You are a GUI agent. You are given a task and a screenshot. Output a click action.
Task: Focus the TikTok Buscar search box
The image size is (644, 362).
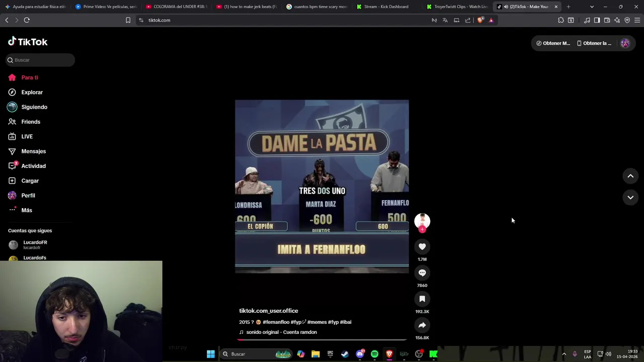(x=40, y=60)
